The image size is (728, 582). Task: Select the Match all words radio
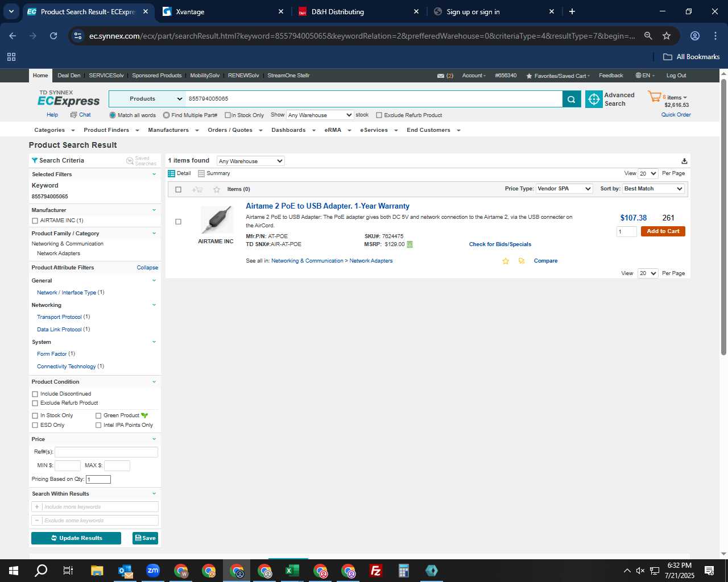(113, 115)
